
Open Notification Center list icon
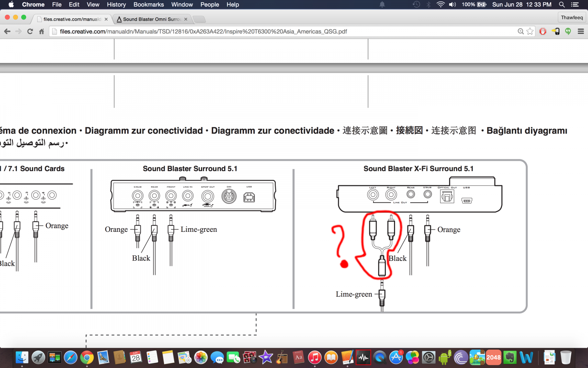(575, 4)
